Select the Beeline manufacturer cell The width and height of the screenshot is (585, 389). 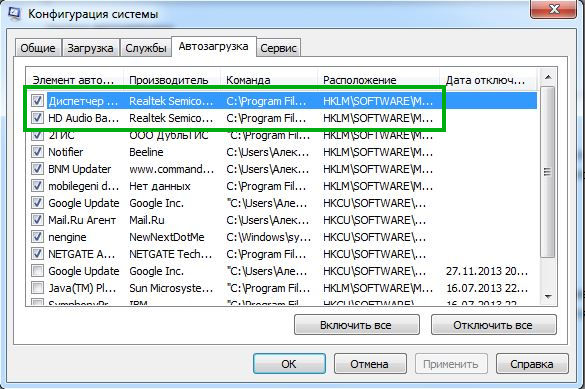(x=146, y=152)
